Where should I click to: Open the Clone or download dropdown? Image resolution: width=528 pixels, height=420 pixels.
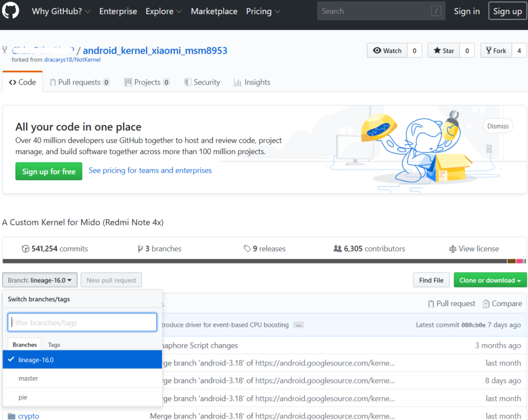pos(490,280)
